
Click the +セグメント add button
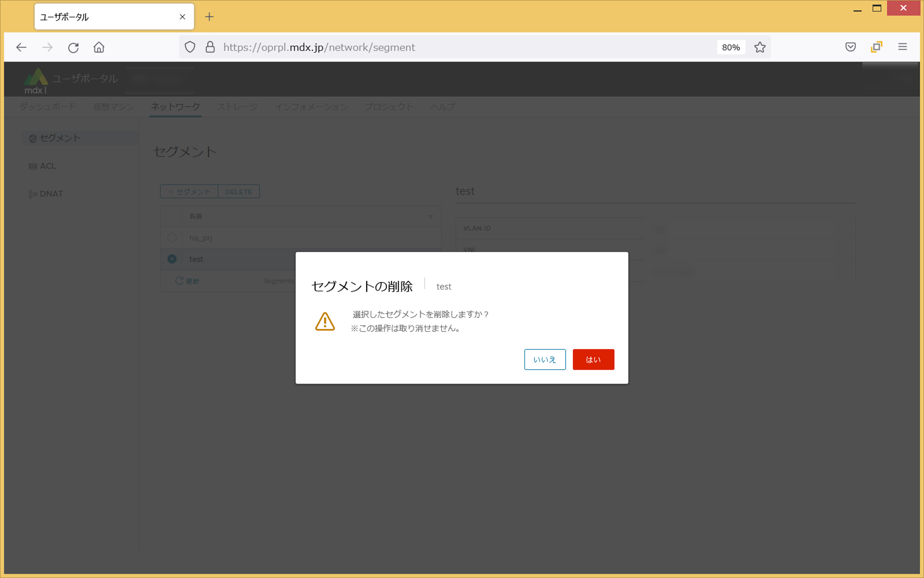(x=189, y=191)
